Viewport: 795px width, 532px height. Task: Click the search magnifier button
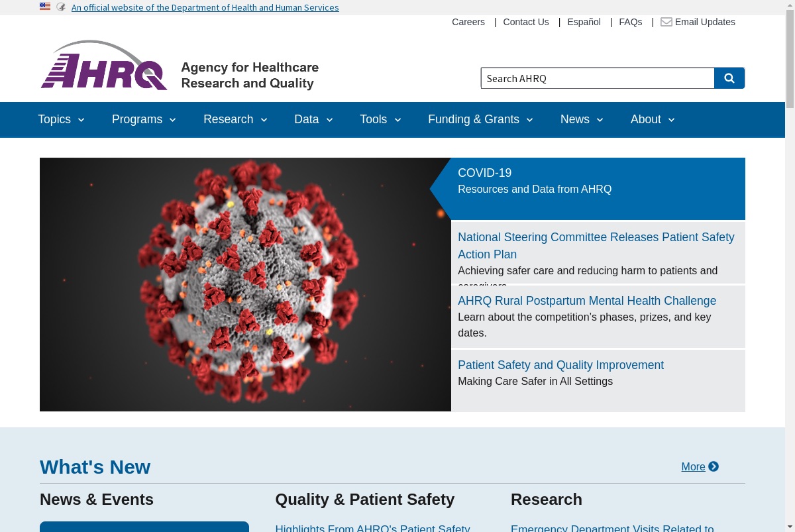point(729,78)
